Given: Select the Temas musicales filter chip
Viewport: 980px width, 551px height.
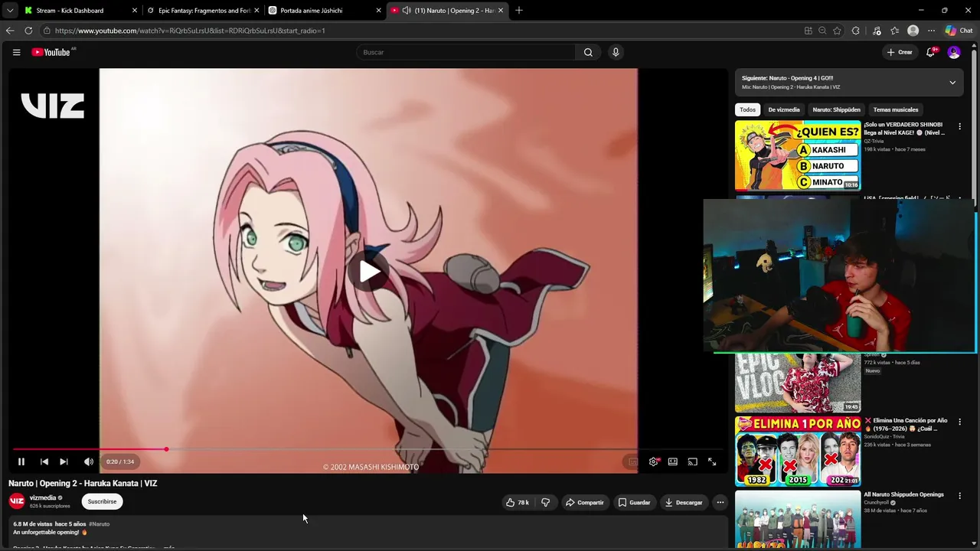Looking at the screenshot, I should coord(896,109).
